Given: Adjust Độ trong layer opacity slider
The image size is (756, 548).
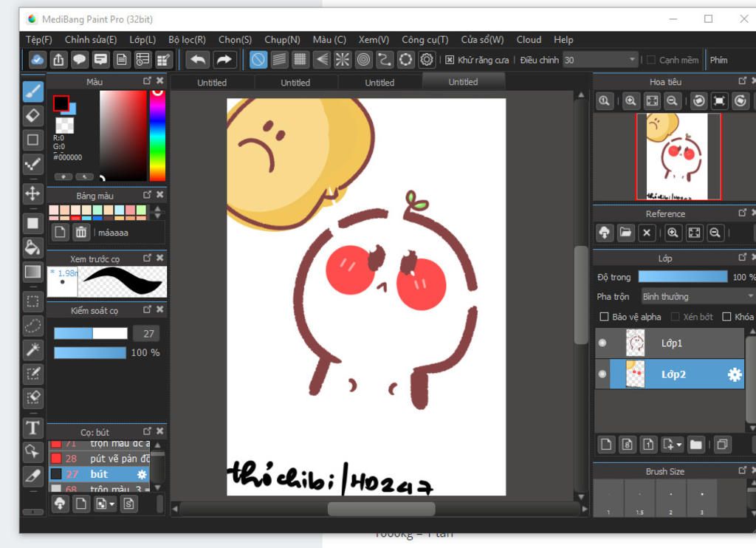Looking at the screenshot, I should click(683, 276).
